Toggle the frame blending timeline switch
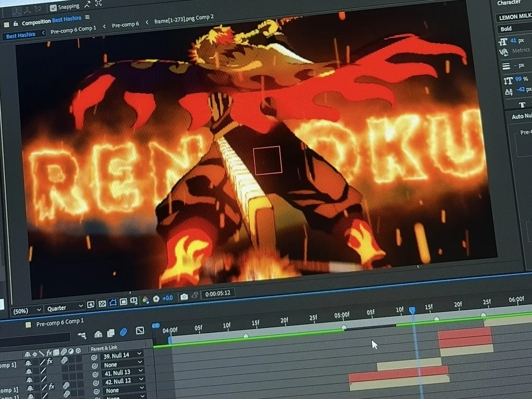Image resolution: width=532 pixels, height=399 pixels. pos(111,333)
